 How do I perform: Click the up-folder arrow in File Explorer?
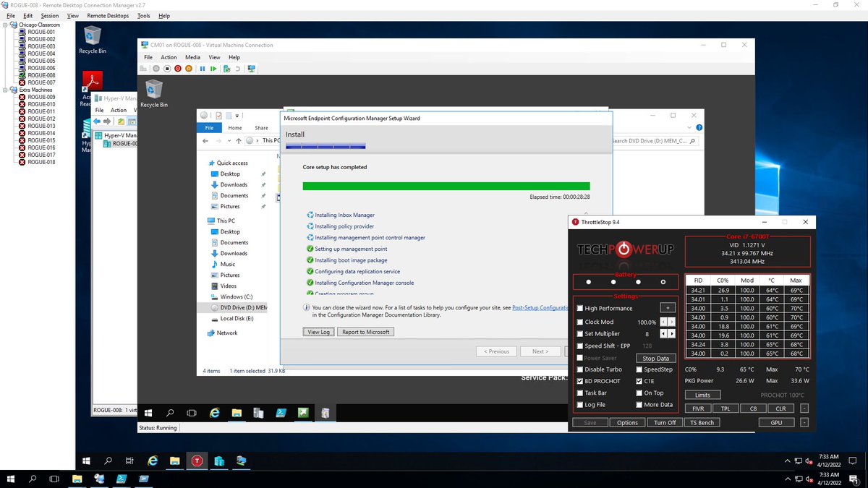click(x=238, y=140)
